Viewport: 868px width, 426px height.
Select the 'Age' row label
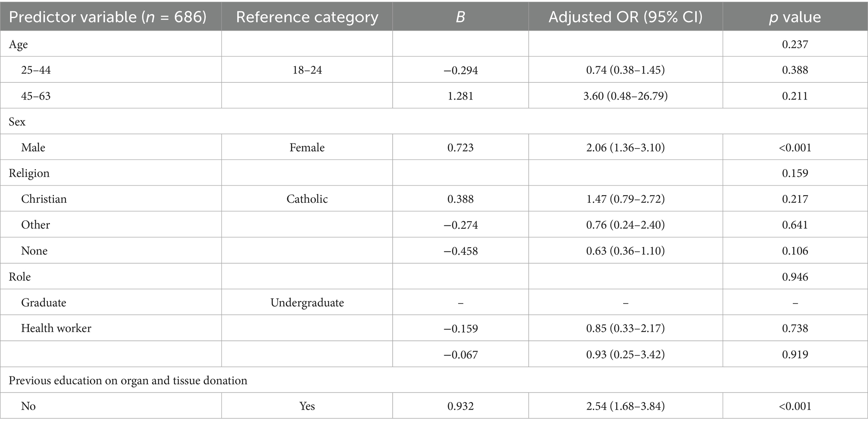(x=18, y=44)
